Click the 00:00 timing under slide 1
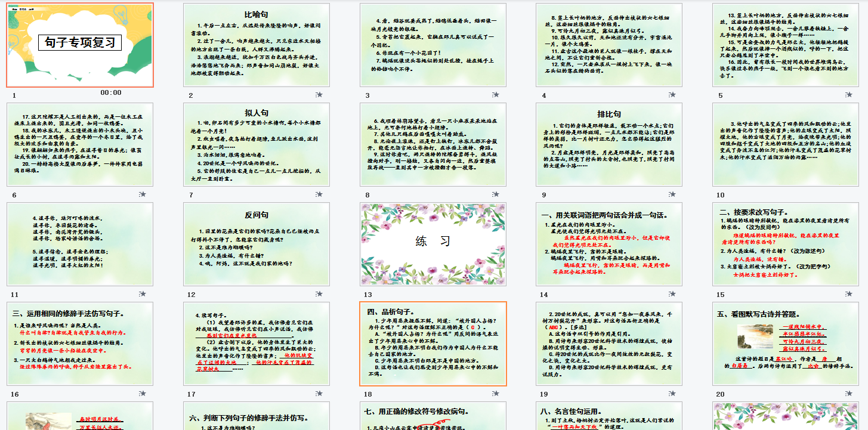Viewport: 868px width, 430px height. click(x=111, y=93)
